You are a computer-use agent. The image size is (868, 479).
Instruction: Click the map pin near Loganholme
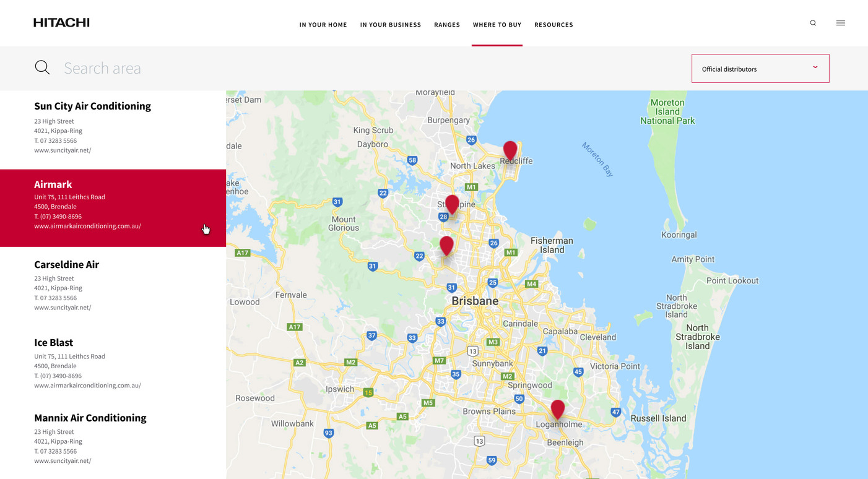(x=557, y=409)
